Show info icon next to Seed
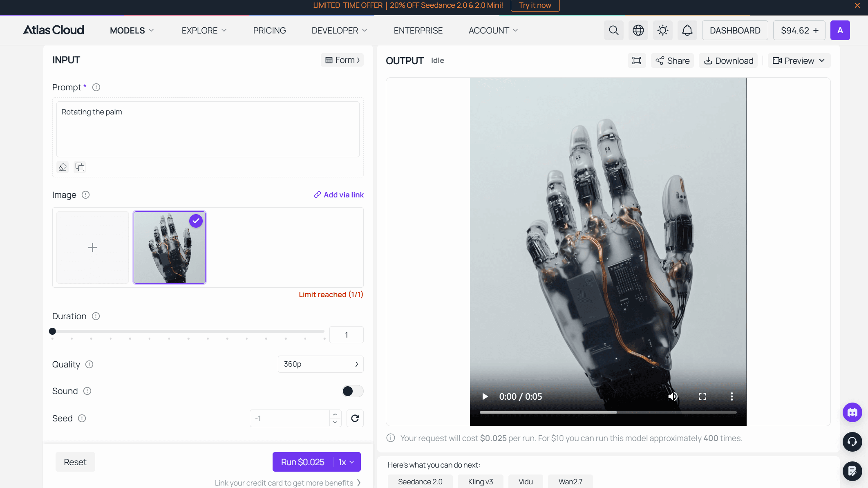The width and height of the screenshot is (868, 488). (x=82, y=419)
